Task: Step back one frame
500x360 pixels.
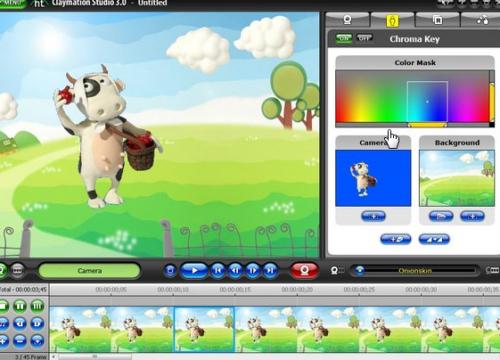Action: (x=235, y=270)
